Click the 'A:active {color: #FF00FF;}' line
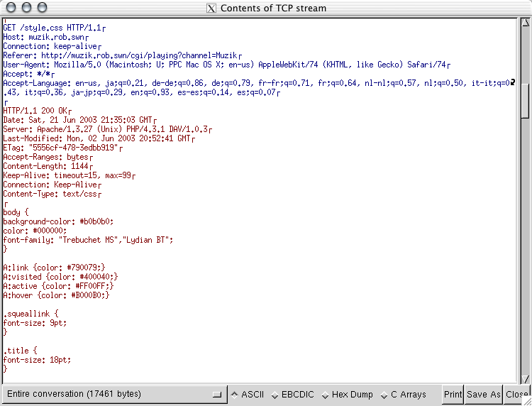This screenshot has width=532, height=406. point(58,286)
